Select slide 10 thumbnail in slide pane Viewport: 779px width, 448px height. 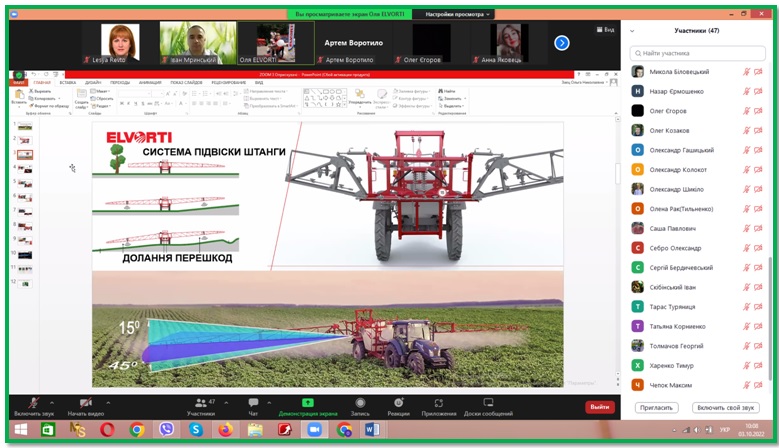[25, 255]
